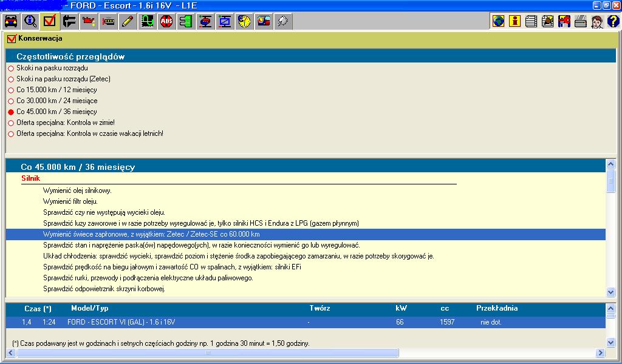Image resolution: width=622 pixels, height=364 pixels.
Task: Click the caliper measurement icon
Action: click(x=69, y=22)
